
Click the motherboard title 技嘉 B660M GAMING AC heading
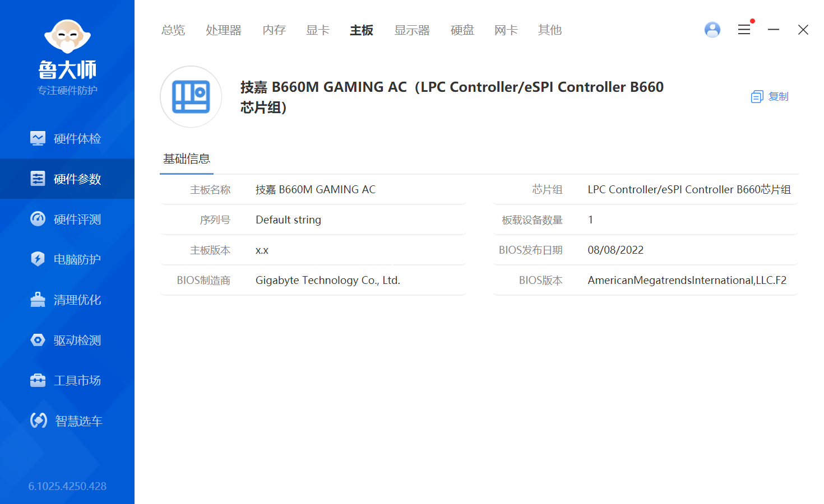click(x=452, y=97)
